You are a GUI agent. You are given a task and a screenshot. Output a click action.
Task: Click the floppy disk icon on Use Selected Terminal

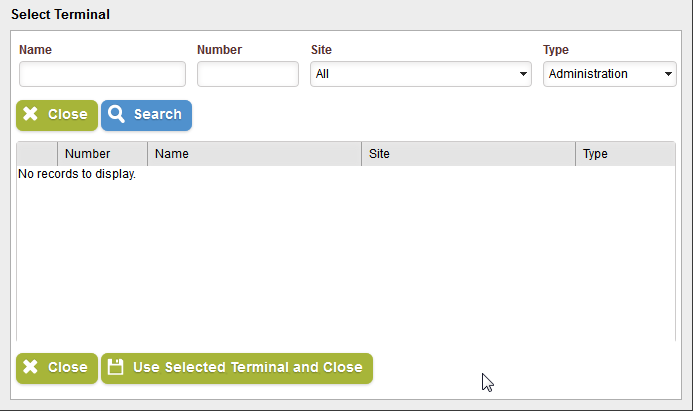coord(116,367)
